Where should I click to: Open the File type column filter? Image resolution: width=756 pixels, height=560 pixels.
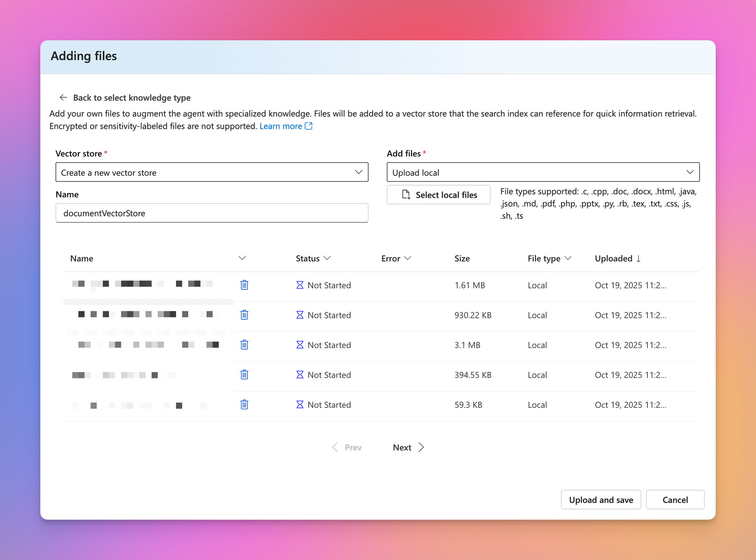point(568,258)
